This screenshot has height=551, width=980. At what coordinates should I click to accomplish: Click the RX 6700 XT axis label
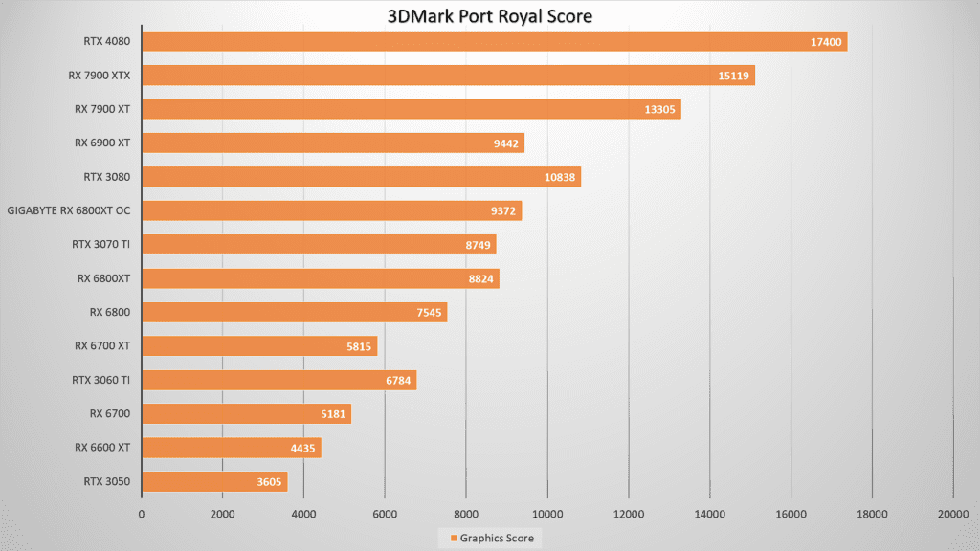102,346
